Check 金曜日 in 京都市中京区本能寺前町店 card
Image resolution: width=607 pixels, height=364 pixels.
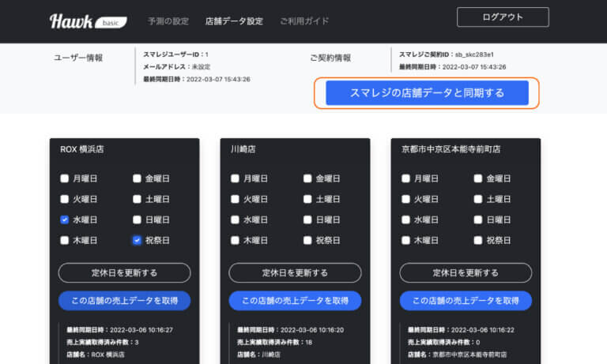(478, 178)
